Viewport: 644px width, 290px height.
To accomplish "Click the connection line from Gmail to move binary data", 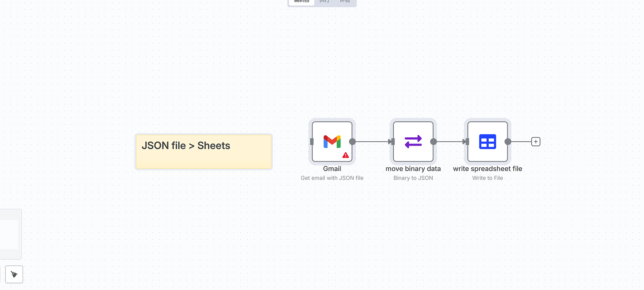I will click(371, 142).
